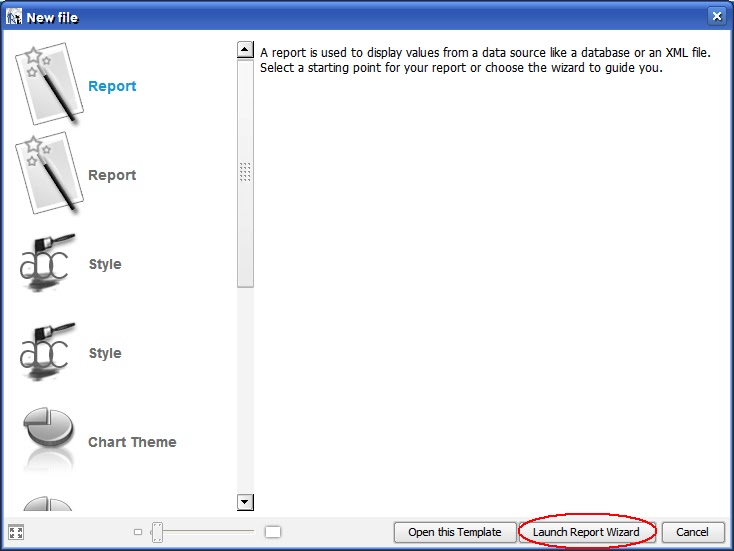Click the scroll down arrow of template list
Image resolution: width=734 pixels, height=551 pixels.
245,502
